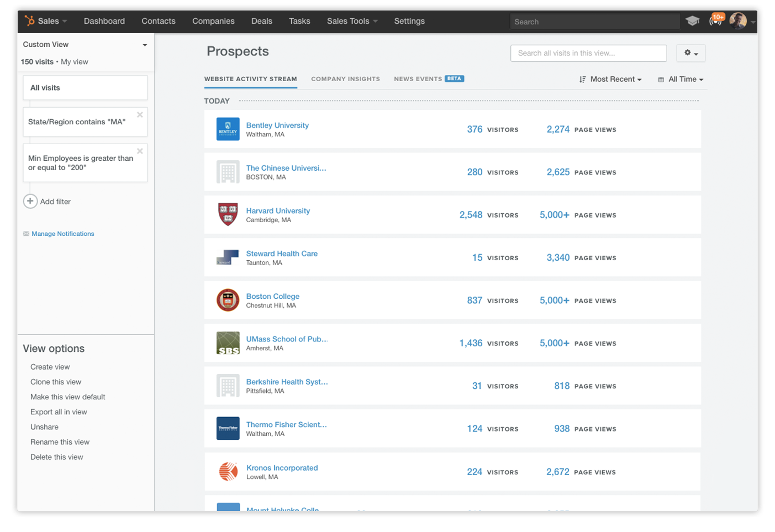The width and height of the screenshot is (775, 532).
Task: Click the UMass SBS logo
Action: pos(228,343)
